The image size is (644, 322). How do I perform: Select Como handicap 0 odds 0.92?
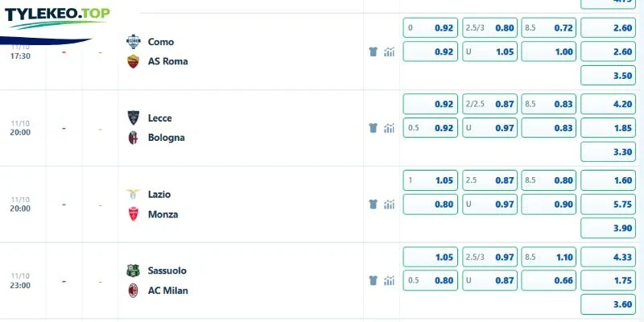click(431, 28)
